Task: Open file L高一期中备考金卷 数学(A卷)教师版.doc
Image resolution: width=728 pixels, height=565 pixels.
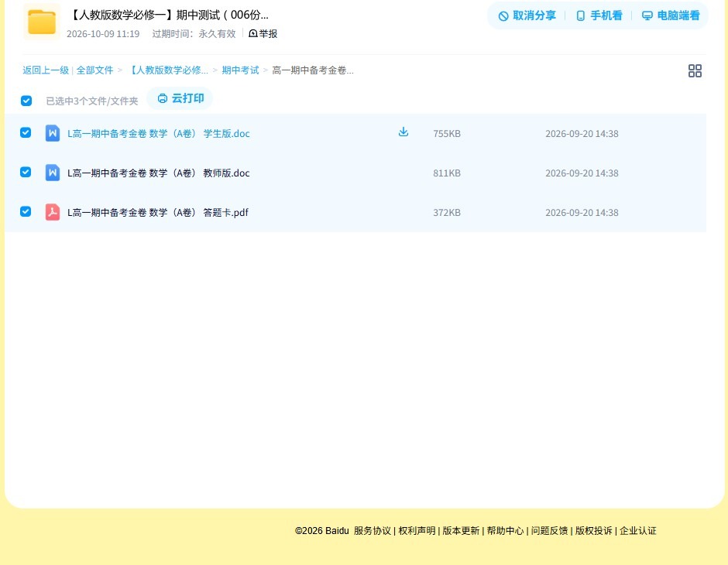Action: [158, 173]
